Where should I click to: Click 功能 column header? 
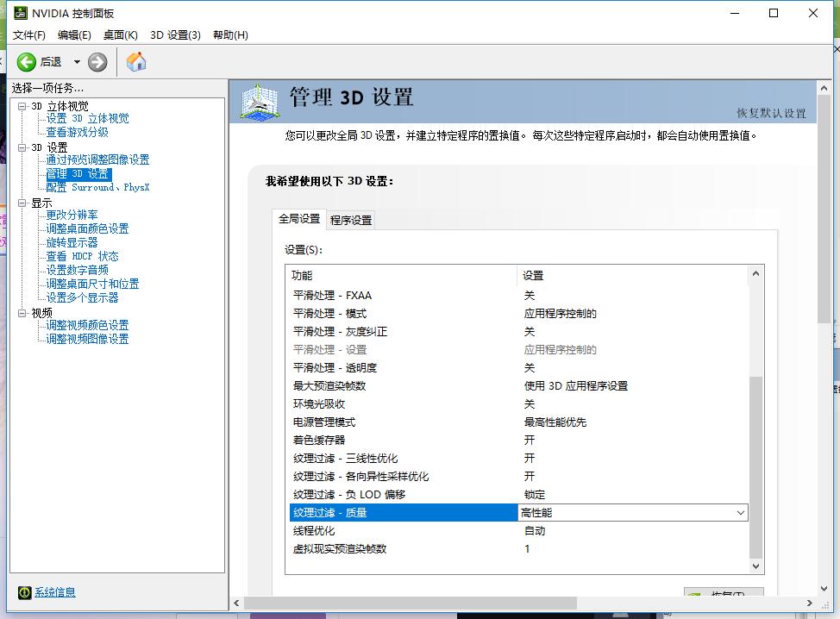click(403, 275)
